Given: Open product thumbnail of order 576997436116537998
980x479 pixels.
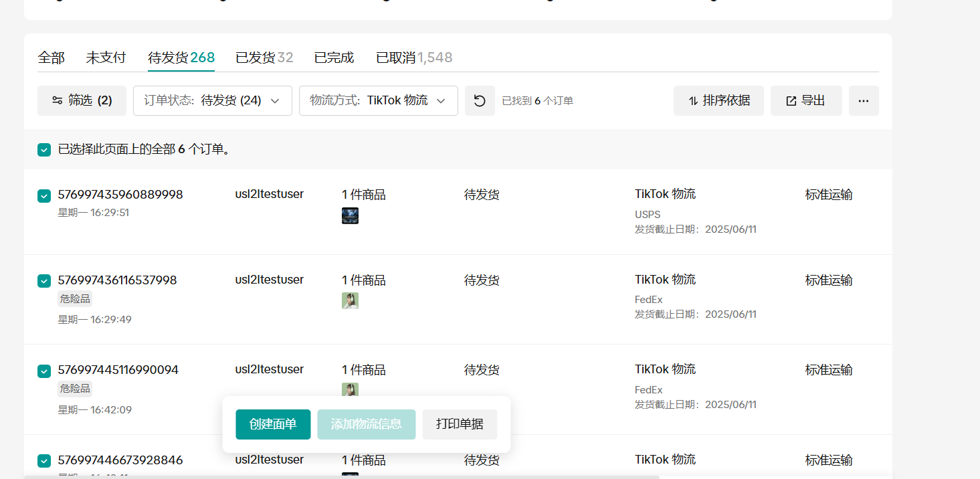Looking at the screenshot, I should click(350, 300).
